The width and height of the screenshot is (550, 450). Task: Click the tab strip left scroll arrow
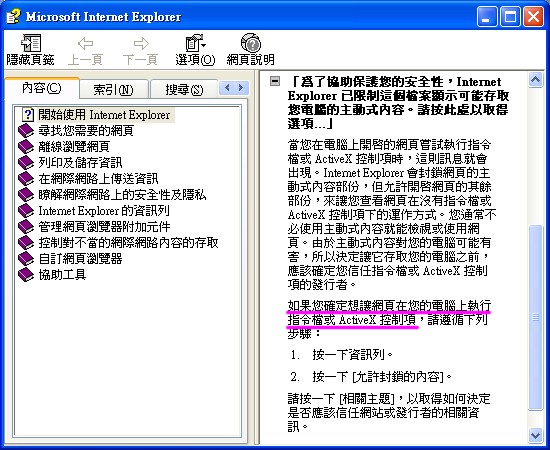coord(227,88)
